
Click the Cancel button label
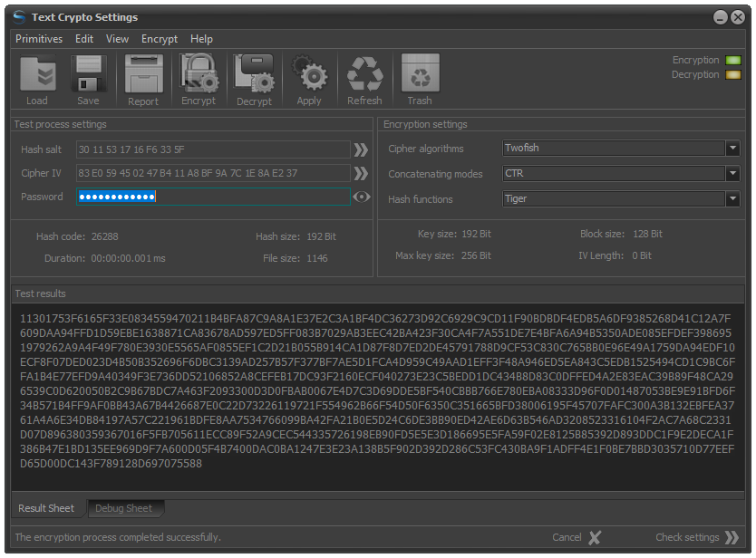(x=567, y=537)
